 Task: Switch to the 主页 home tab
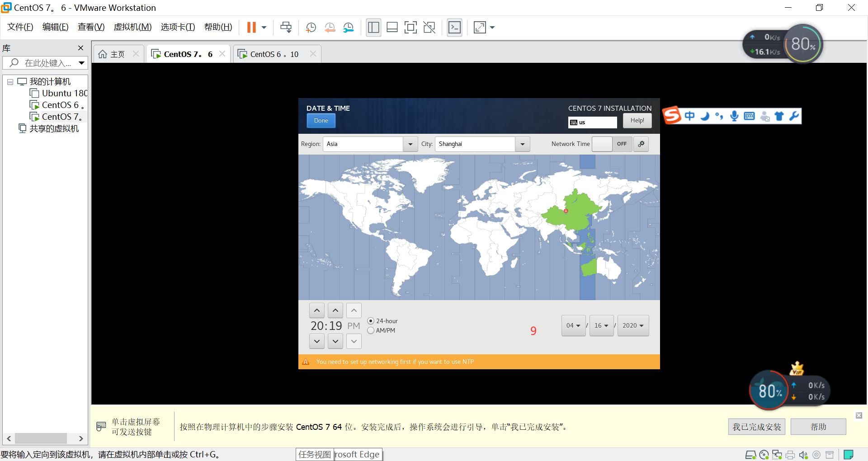118,54
